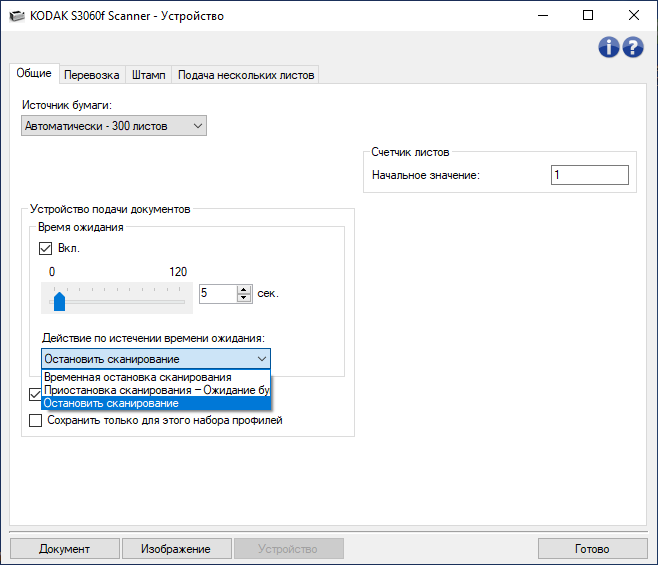Click the Изображение button
Viewport: 658px width, 565px height.
coord(176,549)
